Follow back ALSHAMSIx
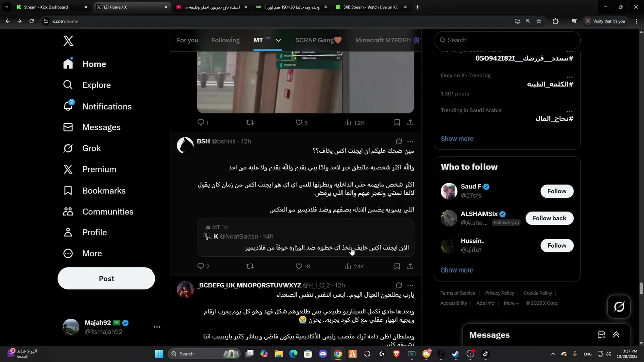Screen dimensions: 644x362 click(549, 218)
